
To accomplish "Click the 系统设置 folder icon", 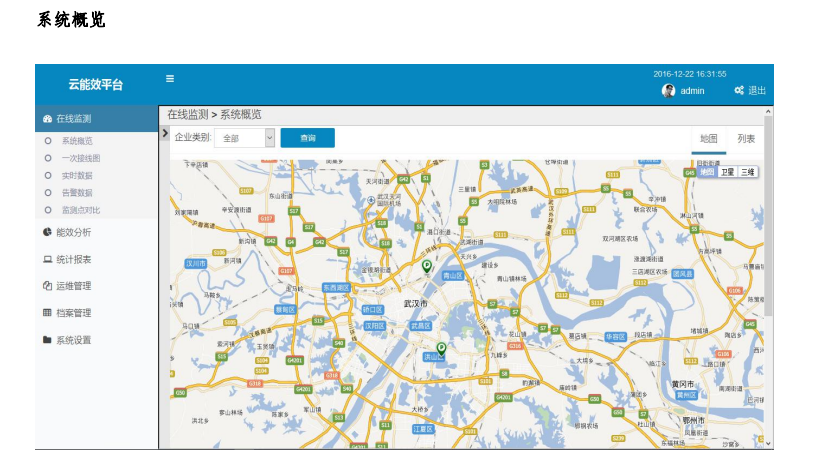I will (47, 340).
